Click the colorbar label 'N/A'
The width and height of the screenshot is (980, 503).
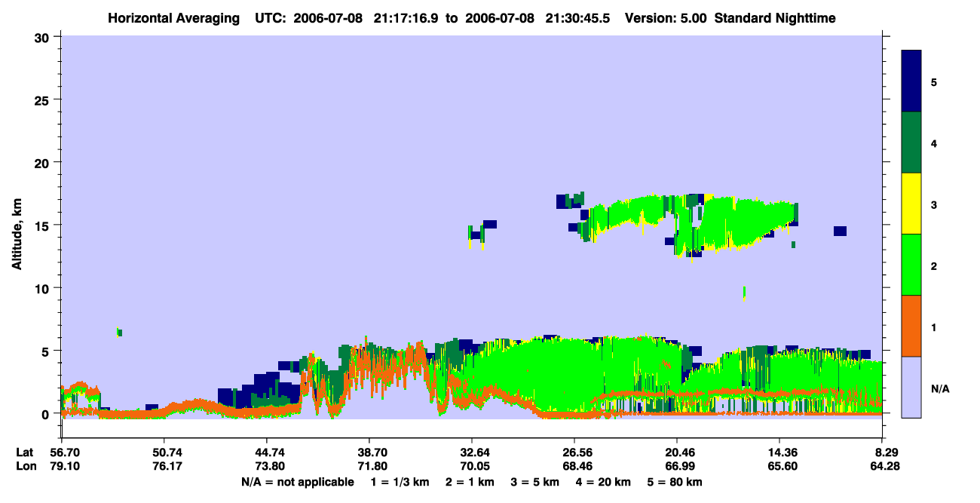(939, 388)
